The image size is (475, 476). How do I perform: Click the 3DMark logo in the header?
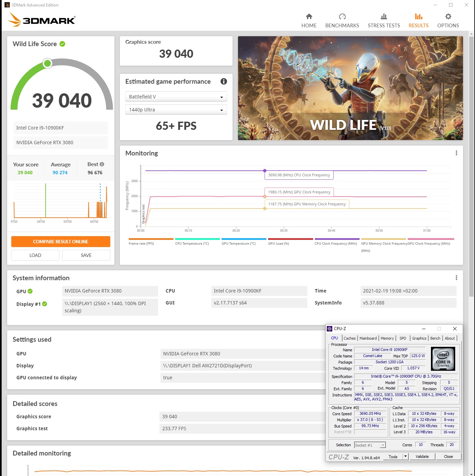42,20
